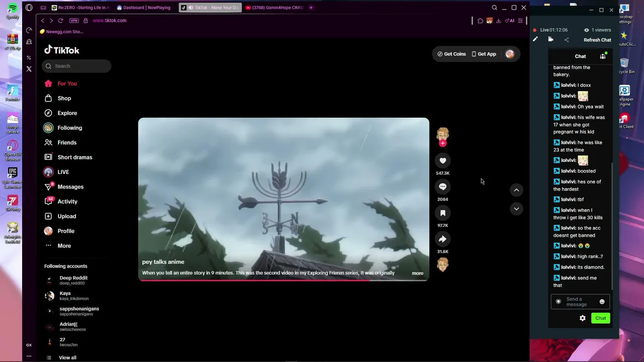644x362 pixels.
Task: Open chat participants icon
Action: 603,56
